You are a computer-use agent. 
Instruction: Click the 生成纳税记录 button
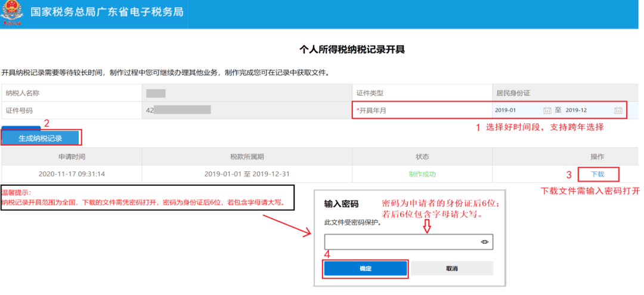pos(41,139)
